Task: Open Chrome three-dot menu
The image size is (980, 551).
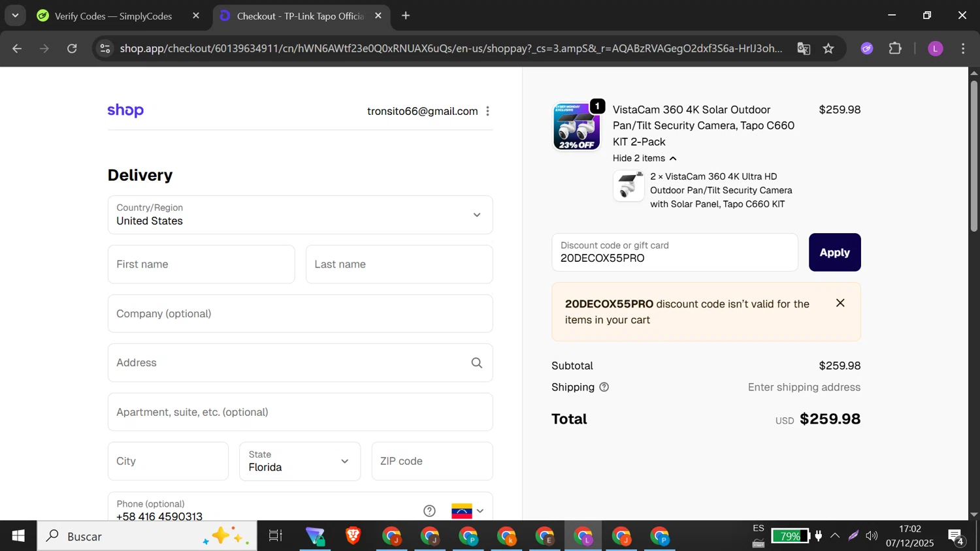Action: click(963, 48)
